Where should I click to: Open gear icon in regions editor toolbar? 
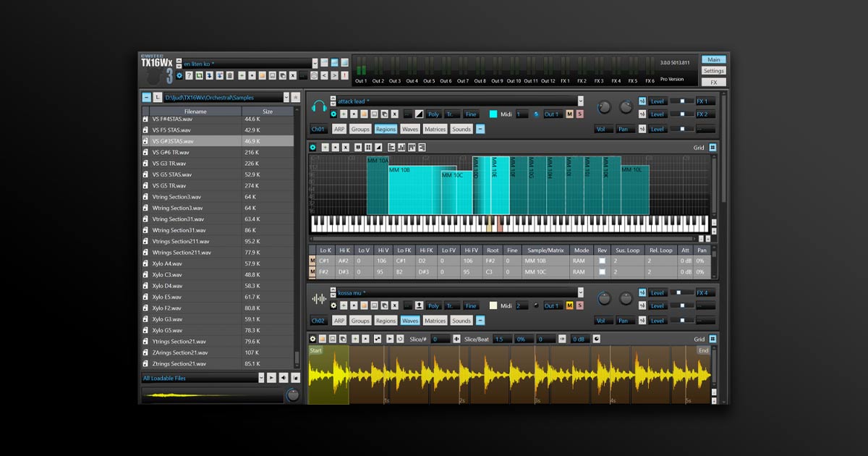(x=312, y=147)
